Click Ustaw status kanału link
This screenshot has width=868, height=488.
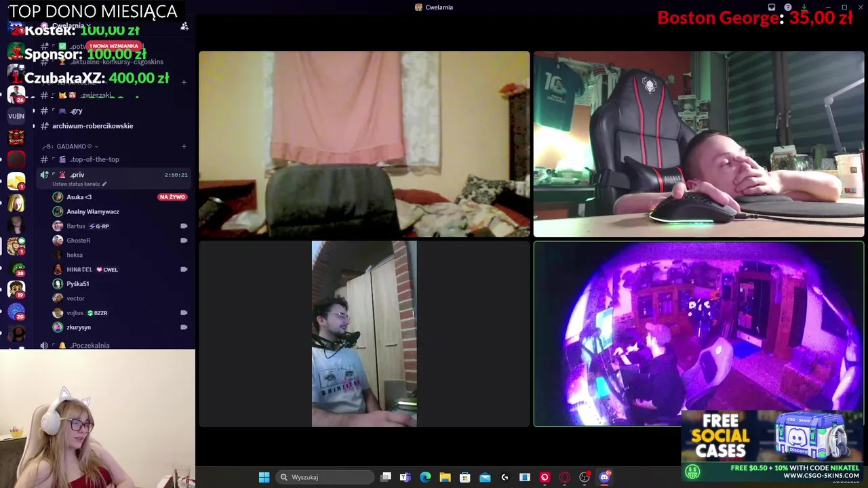click(x=75, y=184)
